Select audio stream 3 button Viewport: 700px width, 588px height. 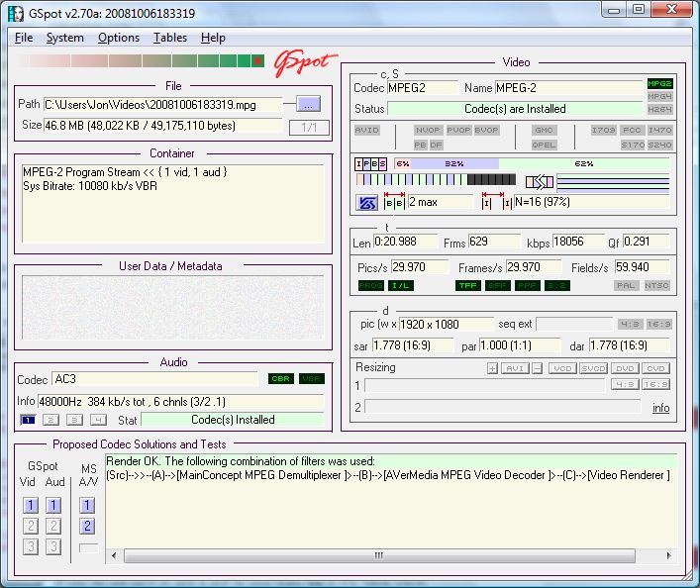click(x=74, y=420)
